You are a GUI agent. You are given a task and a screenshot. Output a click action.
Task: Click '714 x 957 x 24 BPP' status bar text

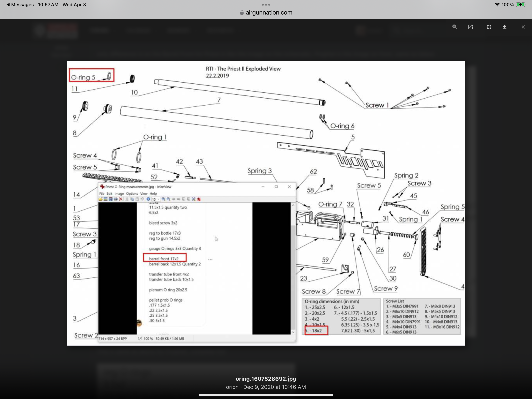pyautogui.click(x=113, y=339)
